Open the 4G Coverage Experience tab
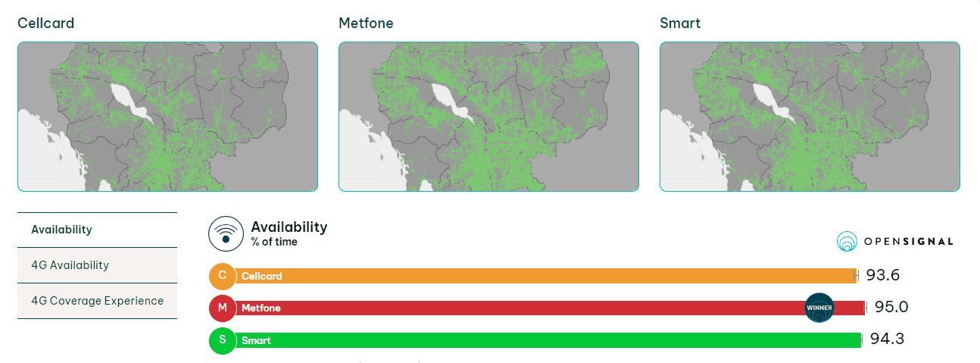Viewport: 980px width, 363px height. pyautogui.click(x=97, y=301)
